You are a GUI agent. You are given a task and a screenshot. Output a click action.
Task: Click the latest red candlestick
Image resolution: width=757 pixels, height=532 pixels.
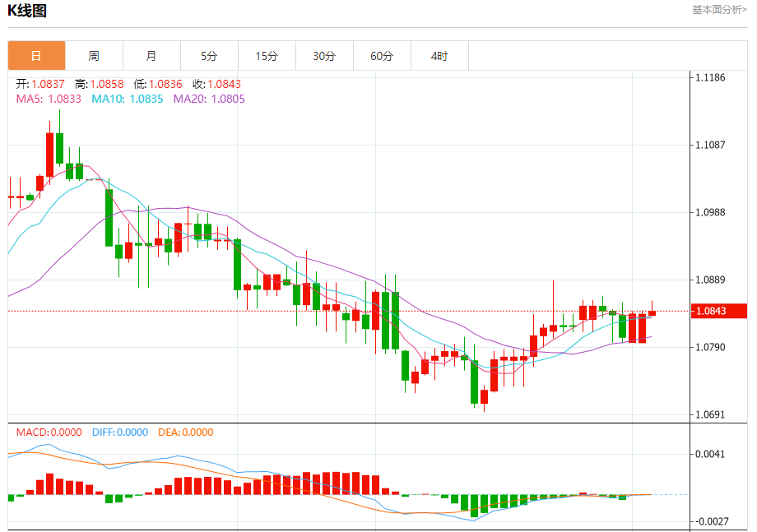(652, 313)
